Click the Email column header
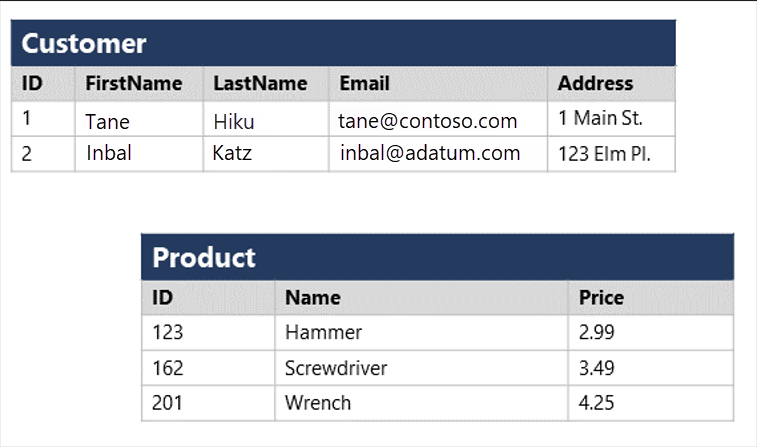 pos(365,84)
